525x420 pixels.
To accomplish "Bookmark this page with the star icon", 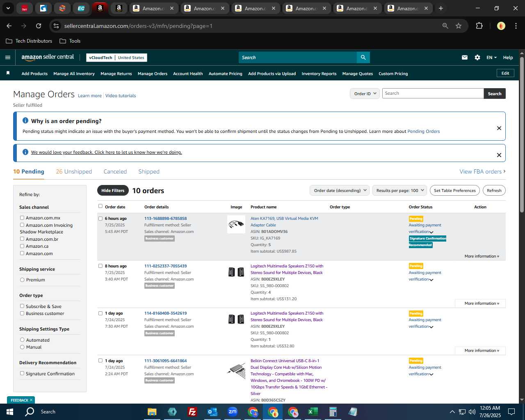I will tap(459, 26).
